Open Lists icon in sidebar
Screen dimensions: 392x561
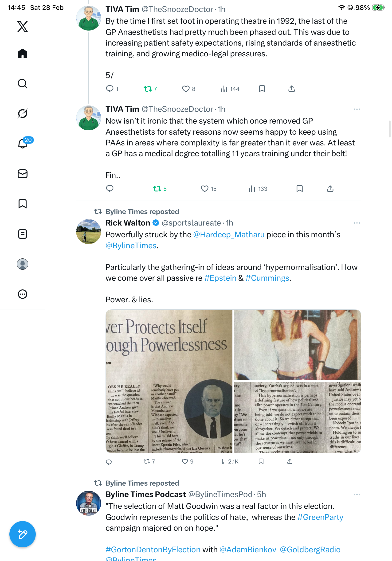pyautogui.click(x=23, y=234)
